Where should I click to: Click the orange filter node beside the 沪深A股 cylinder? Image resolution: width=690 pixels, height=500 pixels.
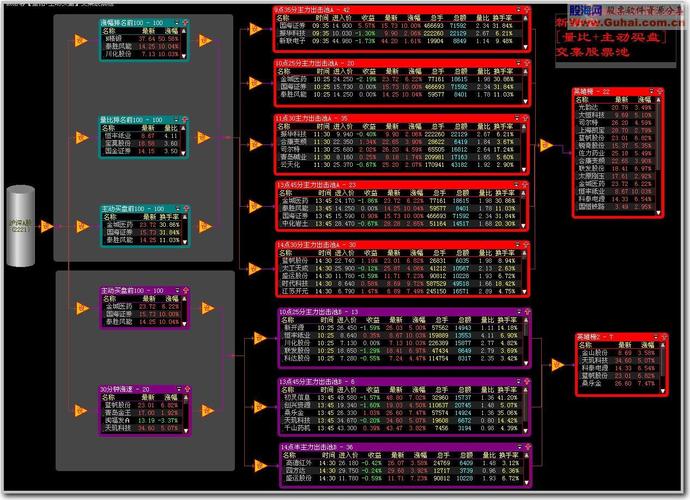(46, 226)
